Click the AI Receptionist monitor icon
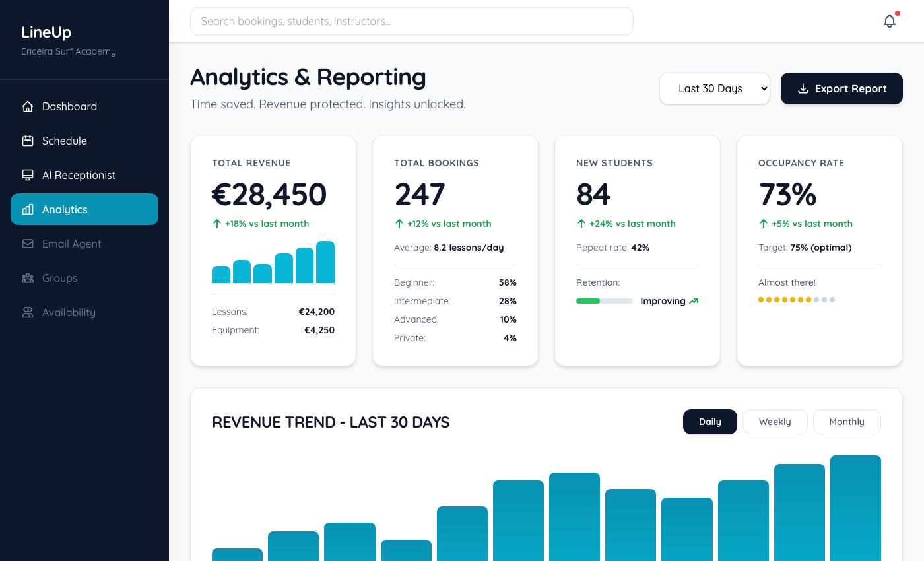The image size is (924, 561). (x=27, y=174)
